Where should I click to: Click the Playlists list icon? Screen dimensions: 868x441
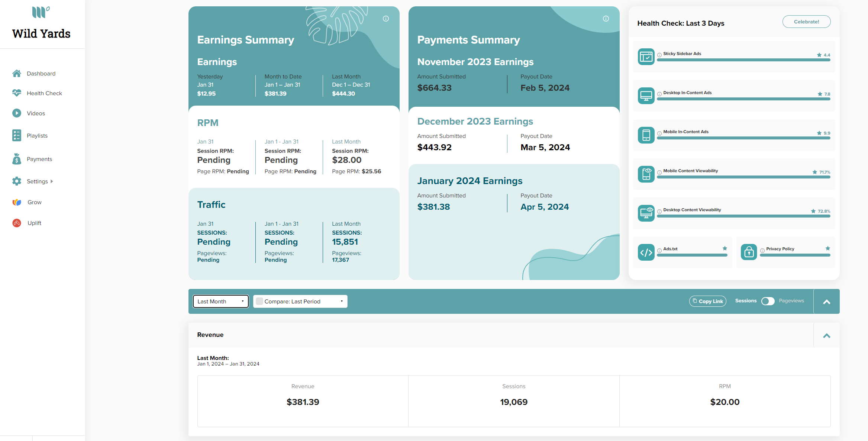(17, 135)
